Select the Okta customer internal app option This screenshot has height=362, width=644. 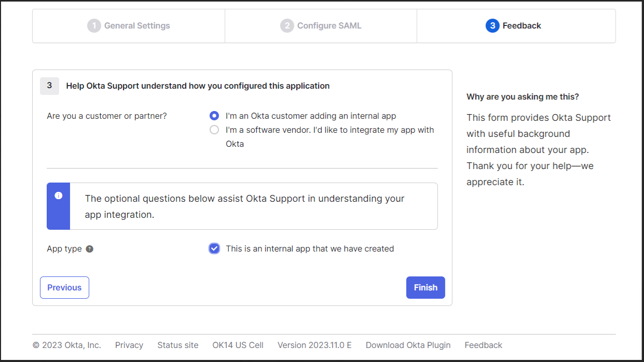(214, 116)
